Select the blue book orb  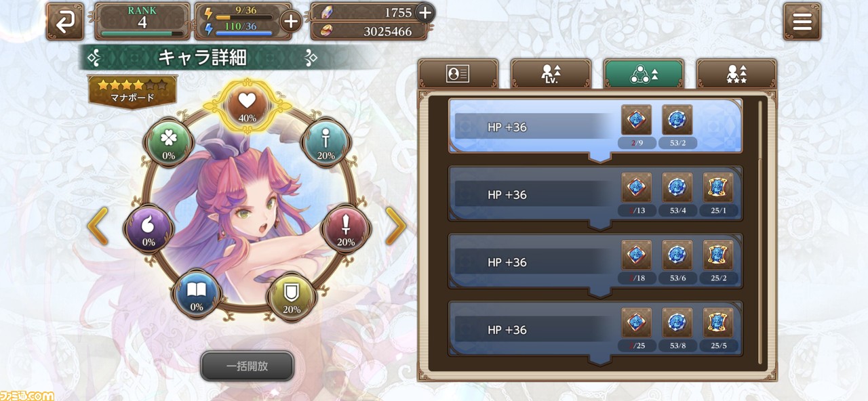point(196,293)
